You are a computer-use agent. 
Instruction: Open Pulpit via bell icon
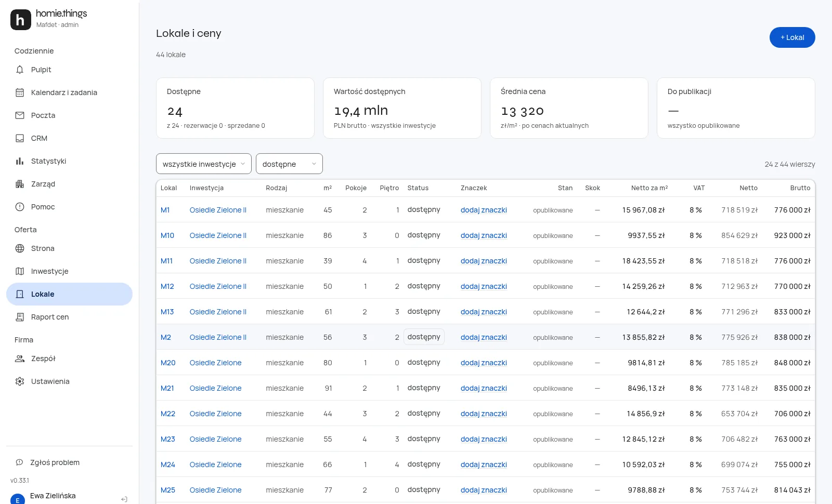(20, 70)
